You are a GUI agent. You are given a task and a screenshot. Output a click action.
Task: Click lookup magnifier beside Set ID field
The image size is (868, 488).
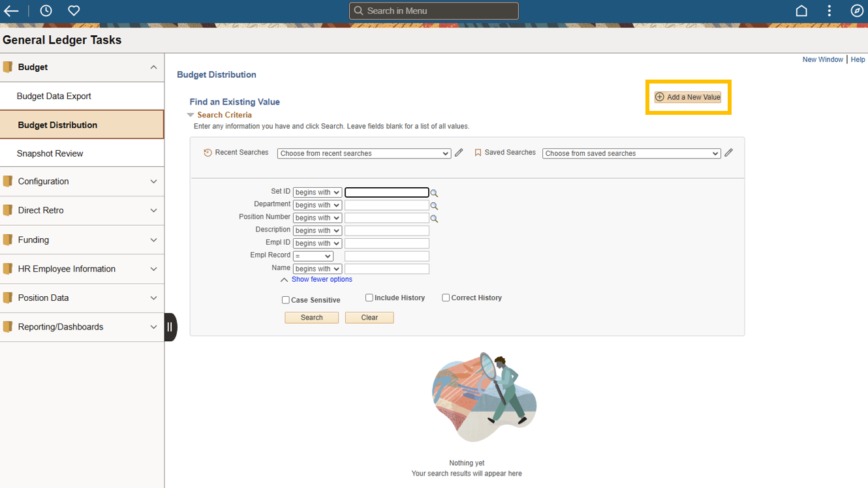click(434, 193)
